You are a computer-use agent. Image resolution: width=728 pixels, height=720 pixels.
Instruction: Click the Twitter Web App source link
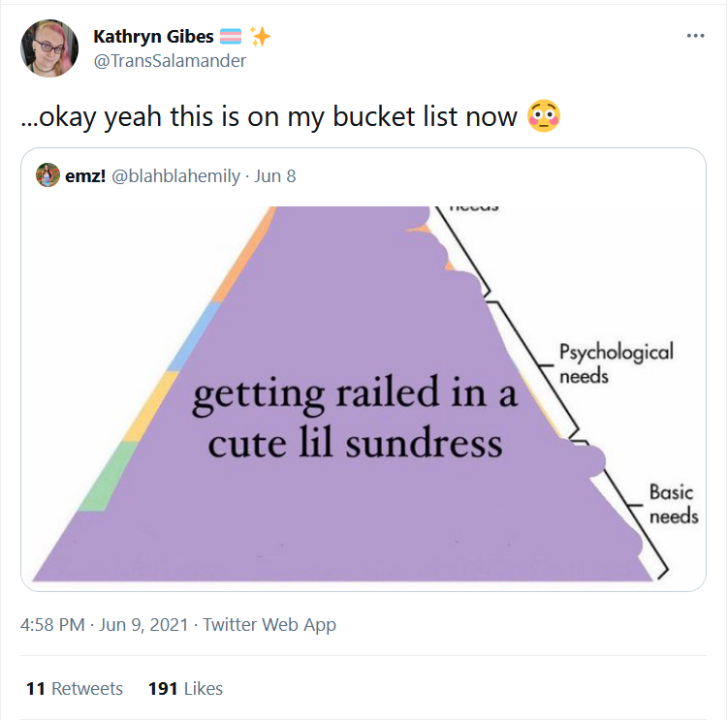tap(269, 625)
